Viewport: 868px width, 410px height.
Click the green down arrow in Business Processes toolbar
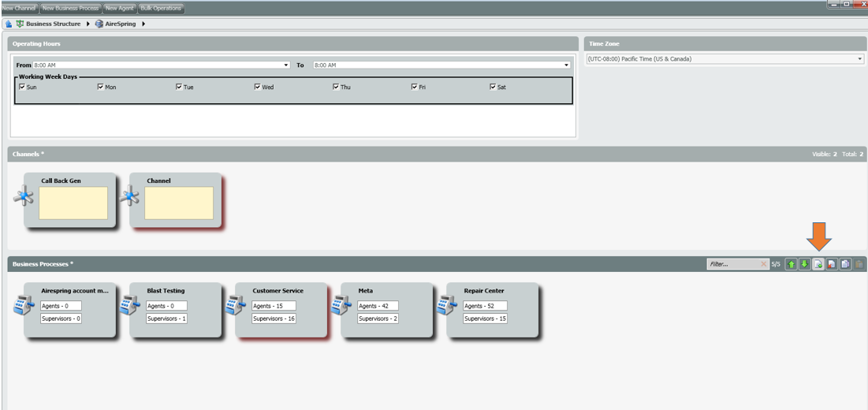(805, 264)
